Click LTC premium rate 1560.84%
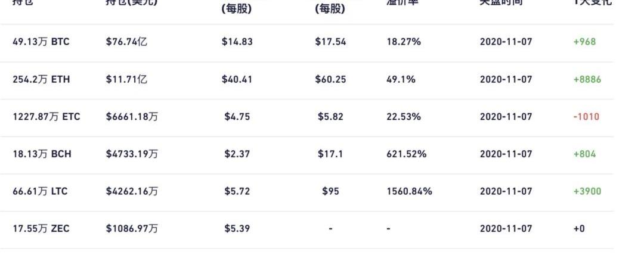 coord(410,191)
